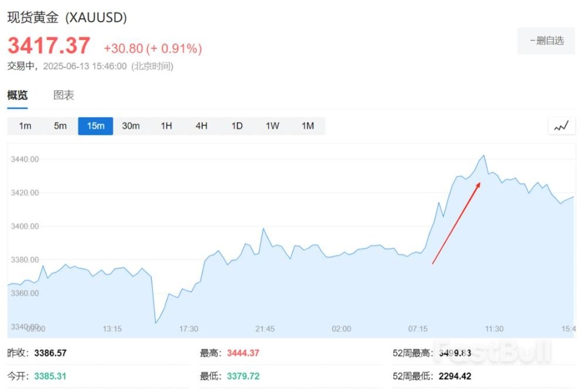Image resolution: width=586 pixels, height=392 pixels.
Task: Open the line chart style icon
Action: pyautogui.click(x=561, y=126)
